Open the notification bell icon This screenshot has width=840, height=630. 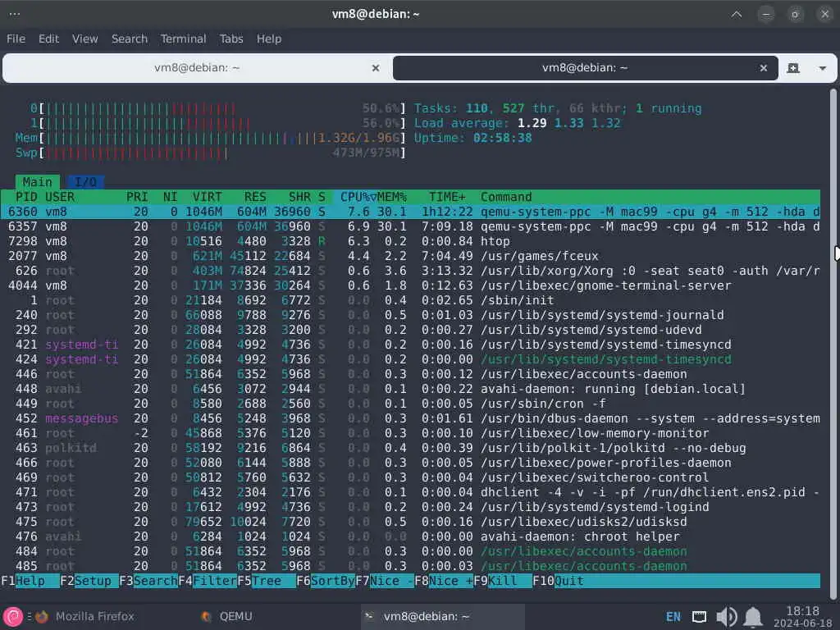[753, 617]
